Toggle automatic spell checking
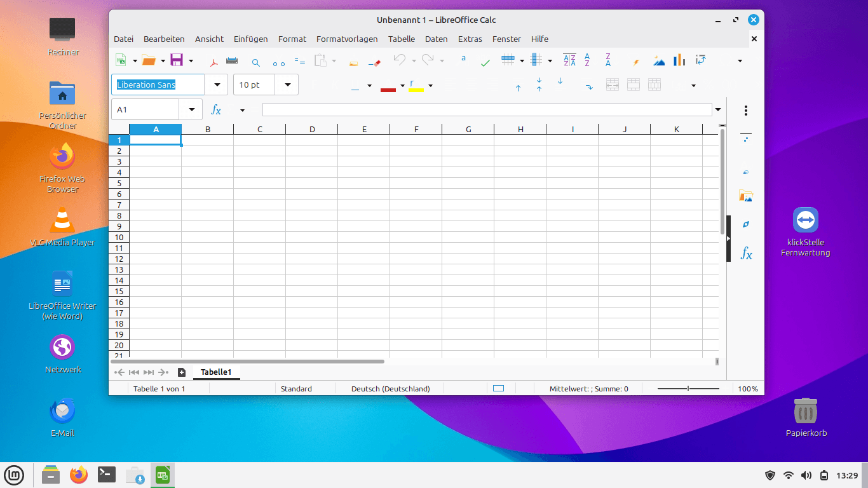The height and width of the screenshot is (488, 868). pyautogui.click(x=485, y=62)
